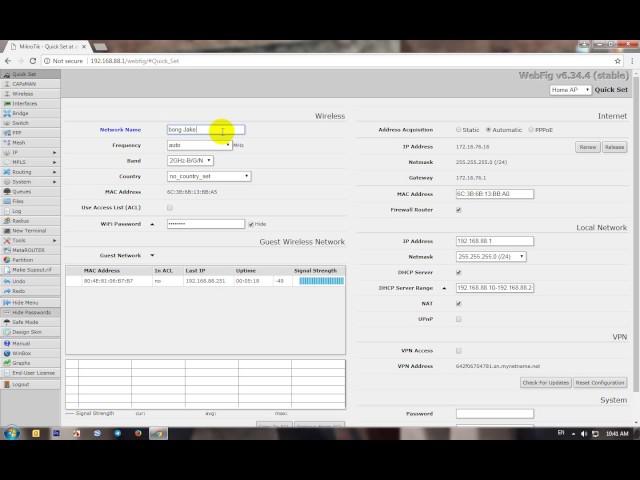
Task: Select Quick Set in the sidebar
Action: click(24, 74)
